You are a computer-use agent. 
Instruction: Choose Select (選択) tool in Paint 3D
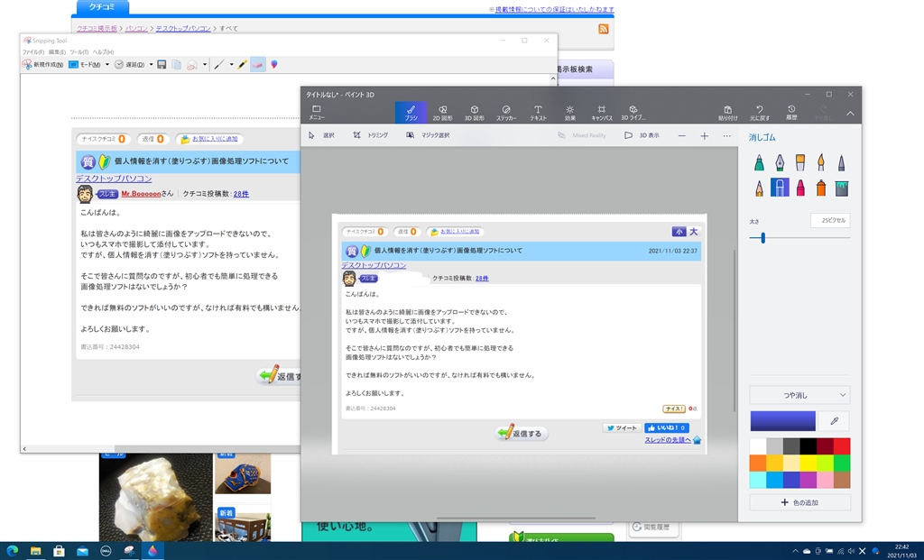(321, 135)
